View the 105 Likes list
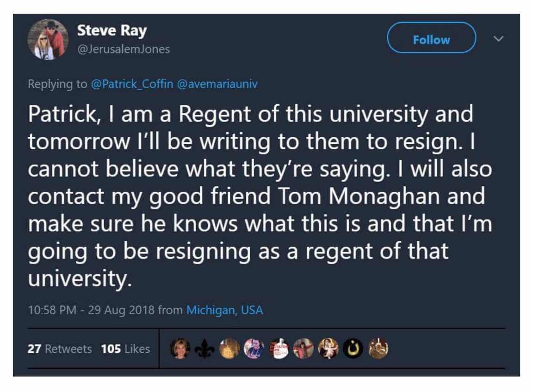Viewport: 533px width, 392px height. [x=125, y=349]
